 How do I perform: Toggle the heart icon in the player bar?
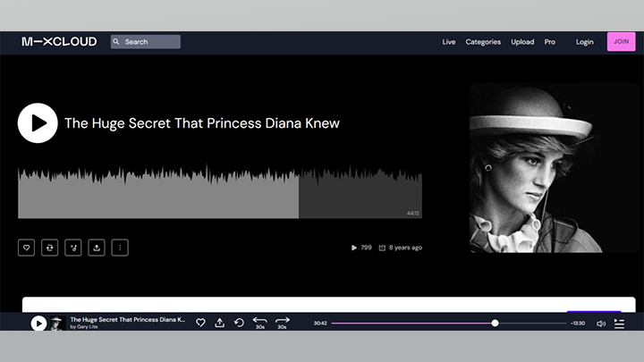(x=200, y=323)
